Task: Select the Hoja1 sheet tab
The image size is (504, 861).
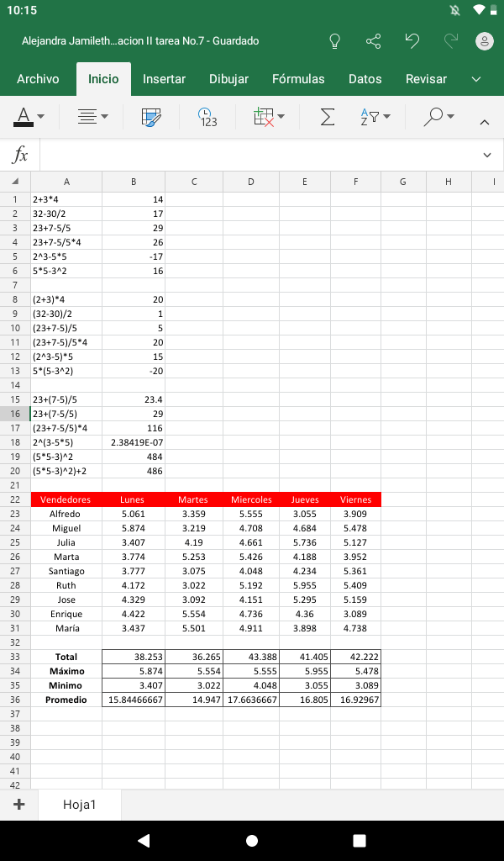Action: (80, 805)
